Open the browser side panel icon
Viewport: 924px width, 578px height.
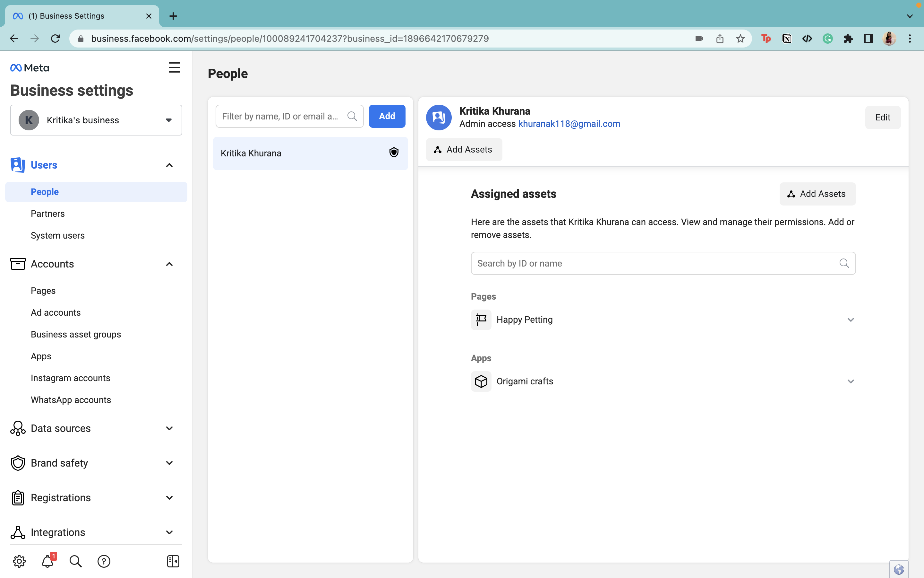point(868,39)
